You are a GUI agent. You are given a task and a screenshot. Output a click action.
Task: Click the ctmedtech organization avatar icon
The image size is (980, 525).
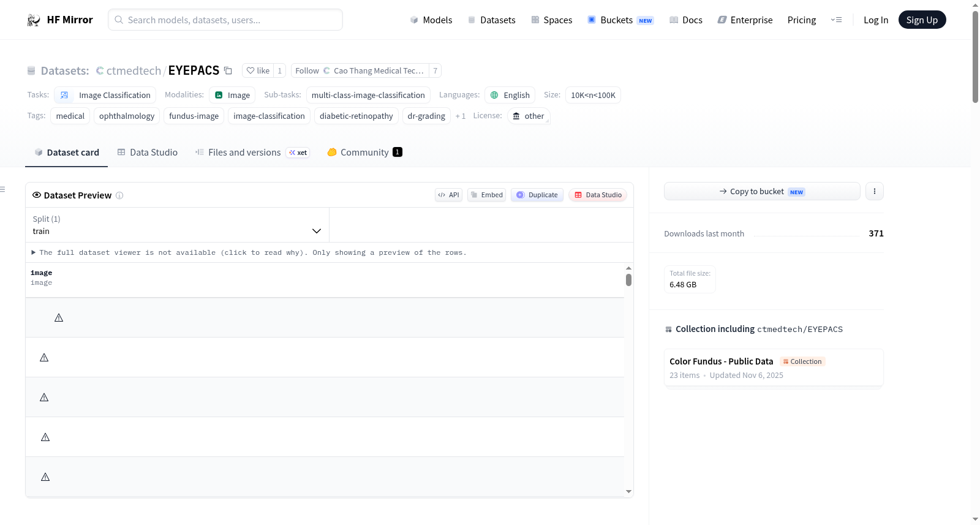[100, 71]
